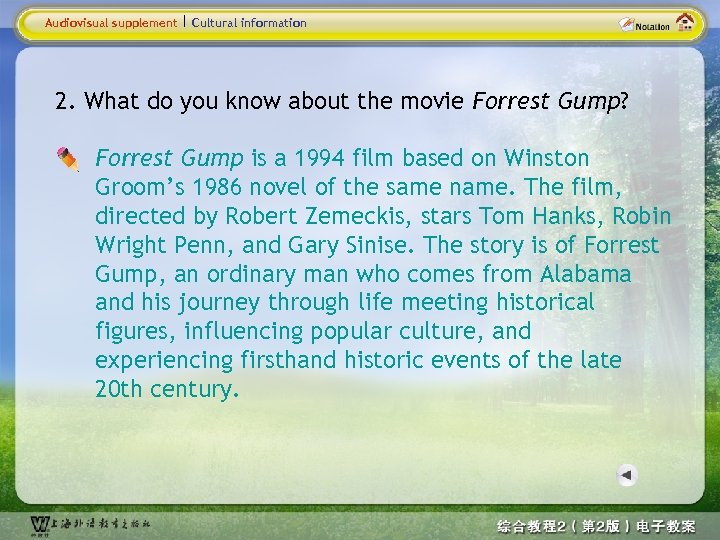Click the word 'Alabama' in the paragraph
Image resolution: width=720 pixels, height=540 pixels.
coord(585,274)
